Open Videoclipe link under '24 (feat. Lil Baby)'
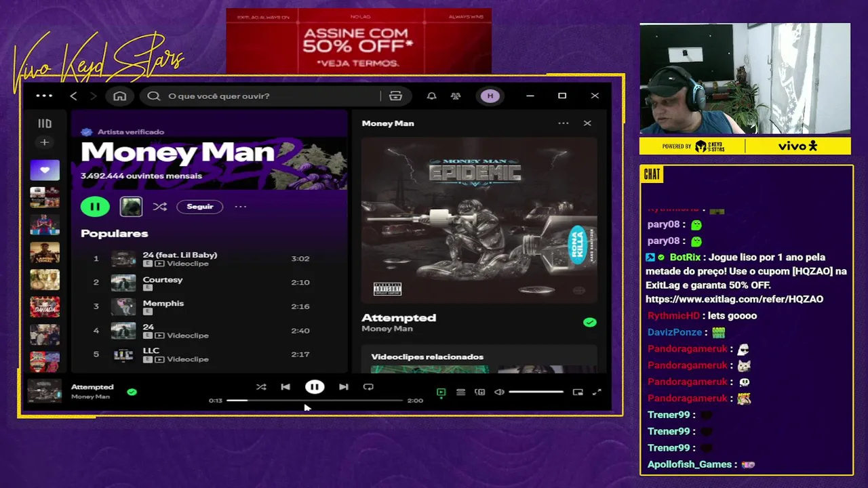 188,264
